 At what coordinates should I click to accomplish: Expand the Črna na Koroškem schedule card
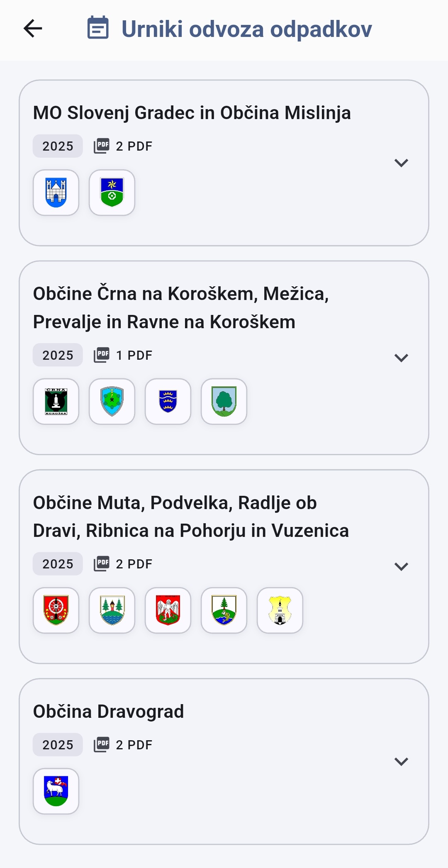click(401, 358)
